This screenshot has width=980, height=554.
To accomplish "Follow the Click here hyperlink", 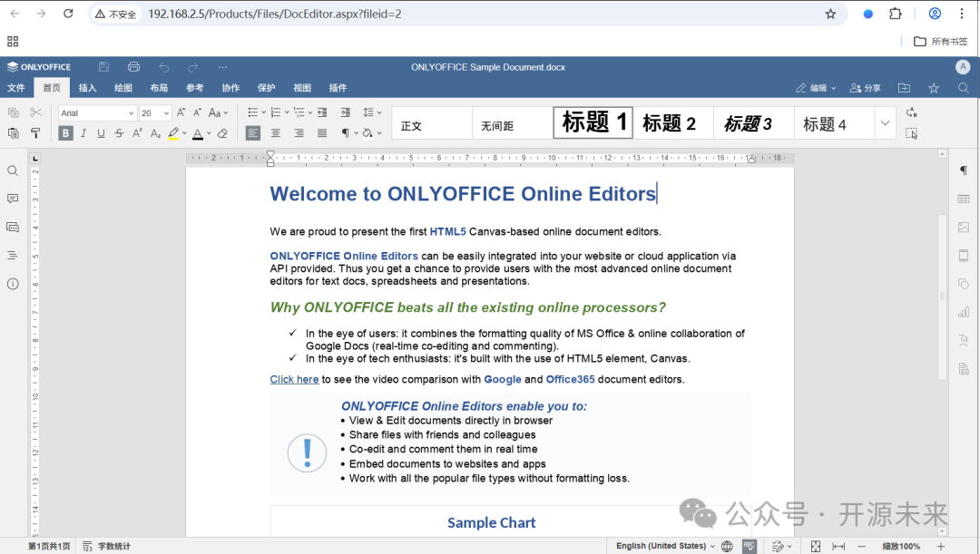I will (x=294, y=379).
